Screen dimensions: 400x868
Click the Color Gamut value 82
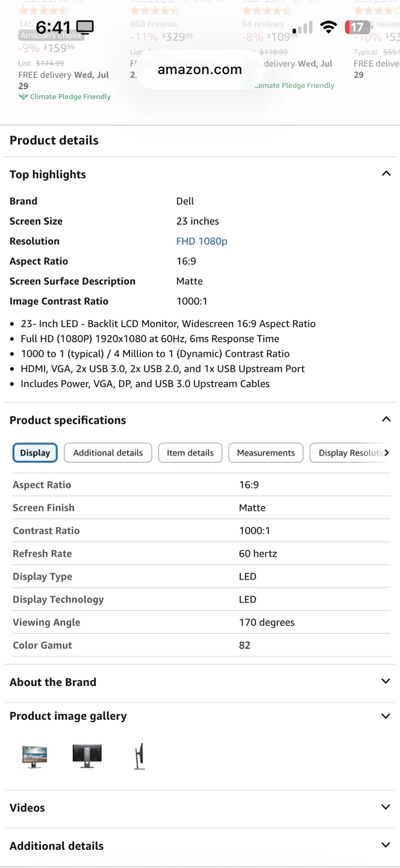click(x=245, y=645)
